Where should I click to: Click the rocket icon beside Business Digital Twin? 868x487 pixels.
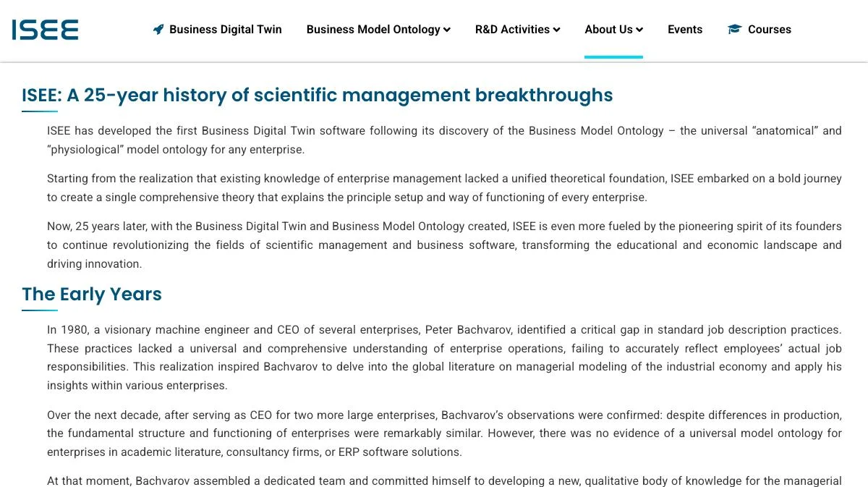(158, 30)
